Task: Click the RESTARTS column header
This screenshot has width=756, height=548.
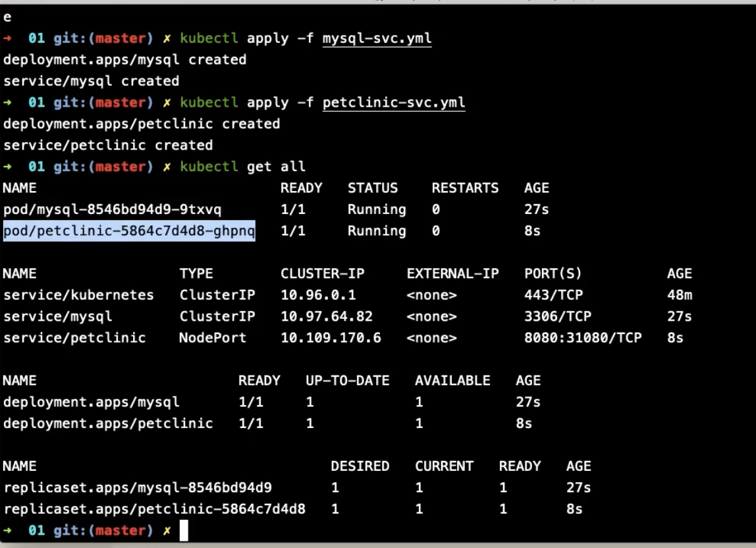Action: (465, 188)
